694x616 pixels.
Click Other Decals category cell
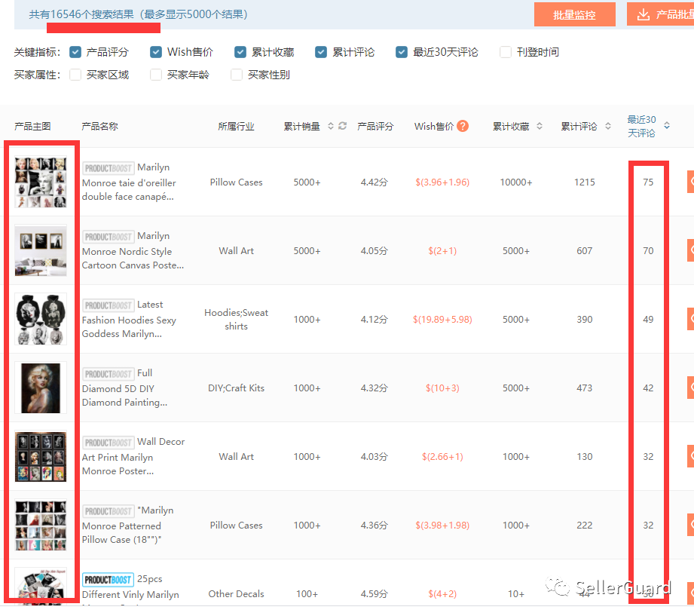pyautogui.click(x=236, y=594)
